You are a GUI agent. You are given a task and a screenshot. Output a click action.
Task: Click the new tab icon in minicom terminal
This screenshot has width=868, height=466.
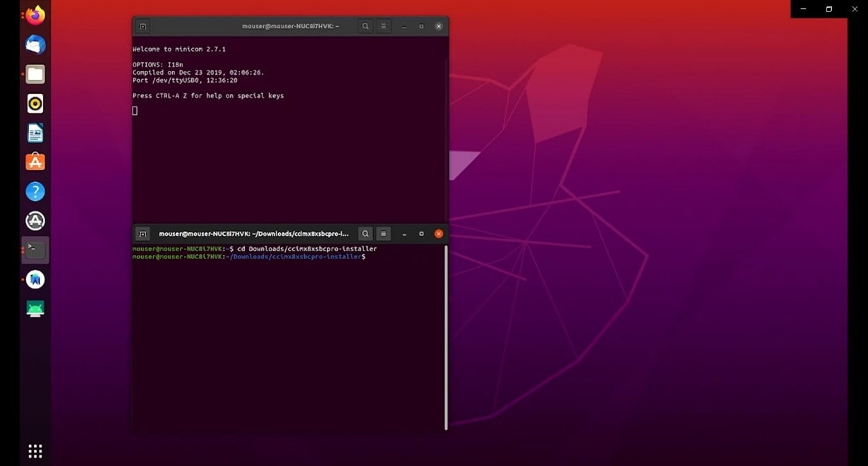pyautogui.click(x=143, y=26)
